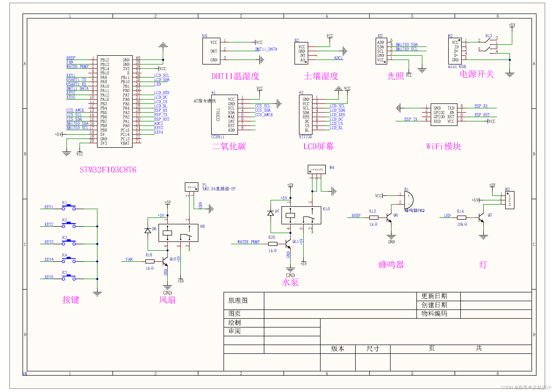Click the STM32F103C8T6 title text

(108, 170)
